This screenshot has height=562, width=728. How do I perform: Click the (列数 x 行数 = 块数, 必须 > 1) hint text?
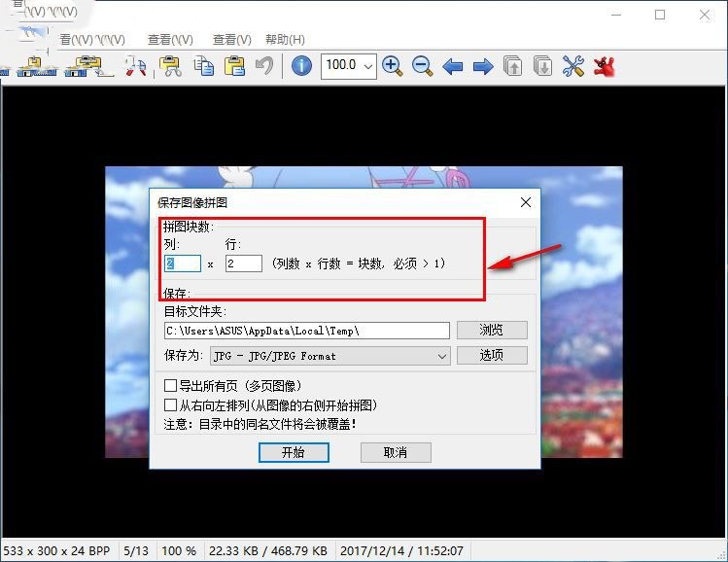coord(359,263)
